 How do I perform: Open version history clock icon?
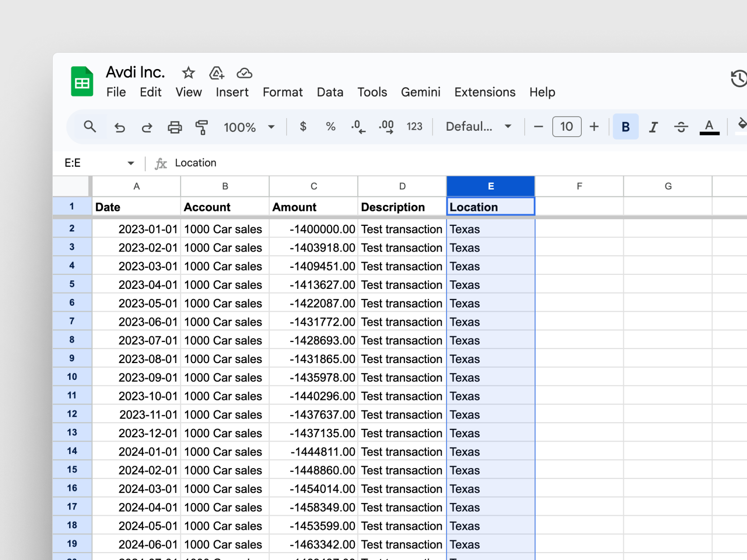(x=739, y=78)
